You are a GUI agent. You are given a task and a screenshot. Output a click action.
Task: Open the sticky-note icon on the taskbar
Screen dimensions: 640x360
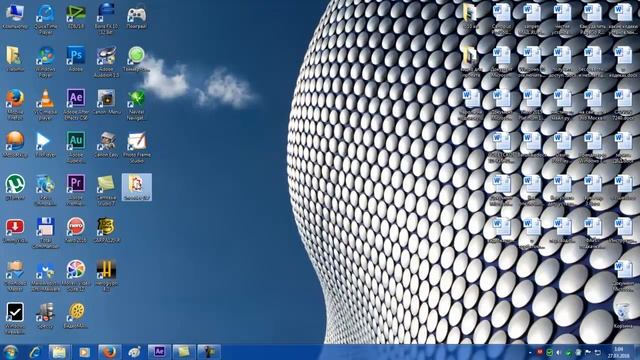click(x=184, y=351)
